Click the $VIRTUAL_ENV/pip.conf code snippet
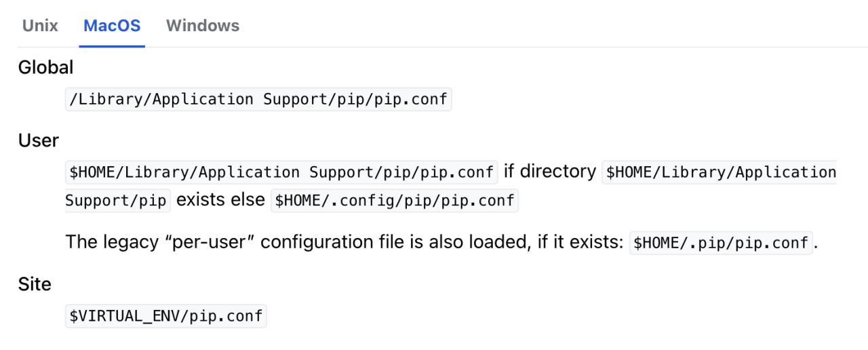868x350 pixels. (x=166, y=316)
